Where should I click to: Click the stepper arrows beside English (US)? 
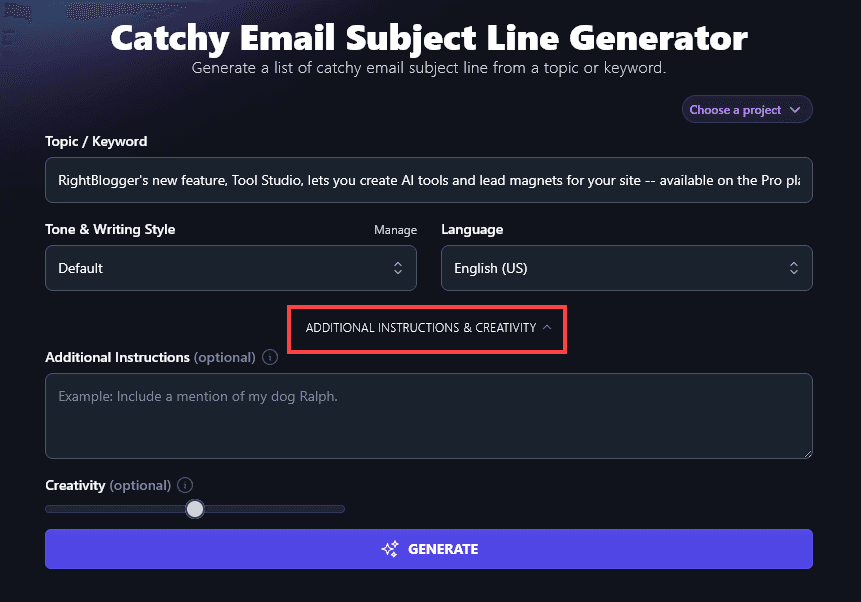(794, 268)
